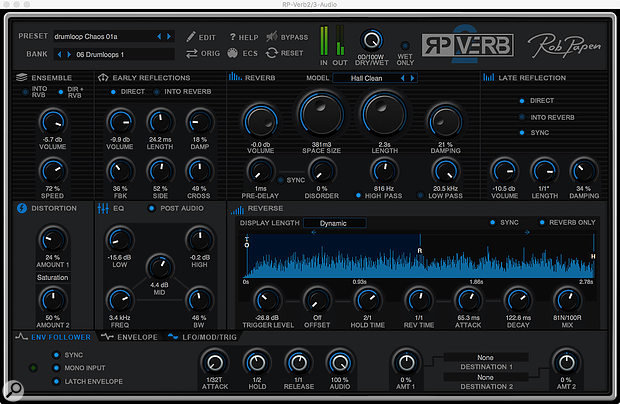Click the magnifier icon at bottom left

tap(14, 389)
